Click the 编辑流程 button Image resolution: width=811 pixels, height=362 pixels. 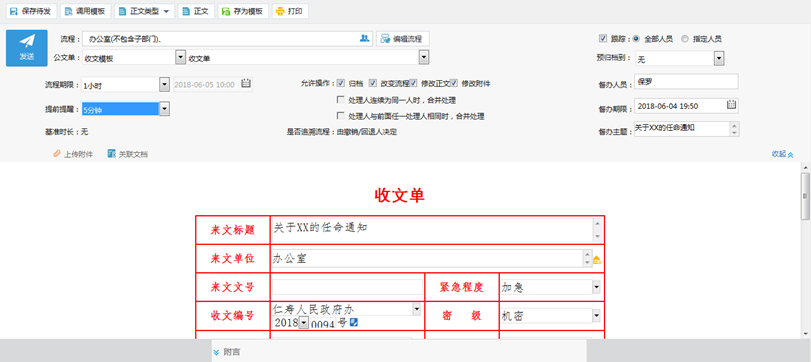point(402,39)
